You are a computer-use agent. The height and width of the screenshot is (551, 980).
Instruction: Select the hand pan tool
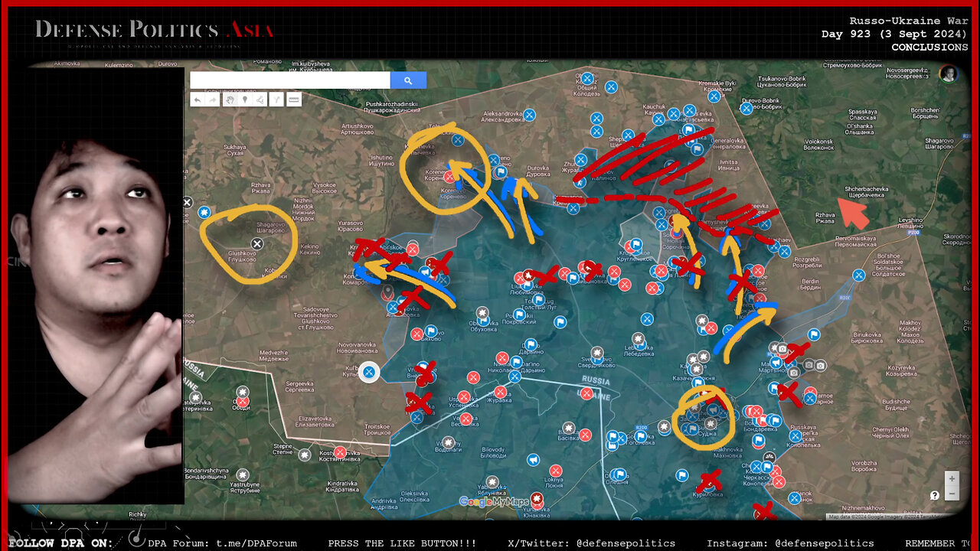(229, 99)
